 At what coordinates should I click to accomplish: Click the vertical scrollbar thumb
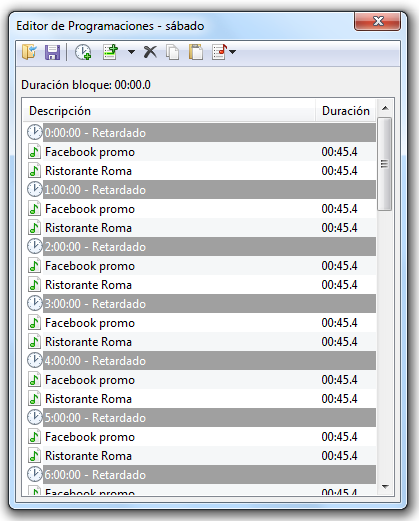click(x=385, y=164)
